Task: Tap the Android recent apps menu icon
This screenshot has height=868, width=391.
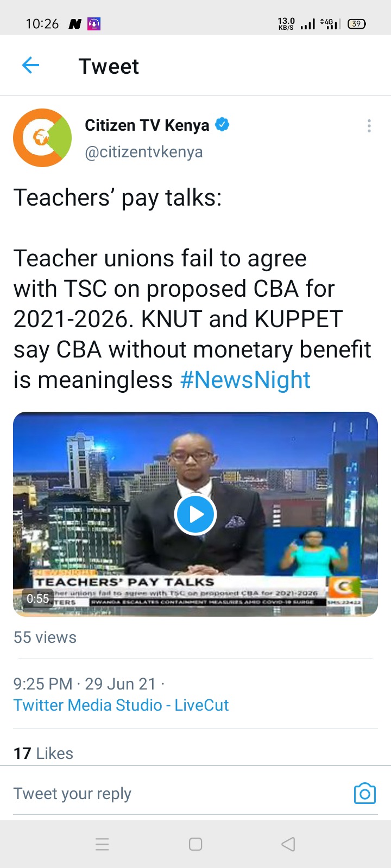Action: [103, 844]
